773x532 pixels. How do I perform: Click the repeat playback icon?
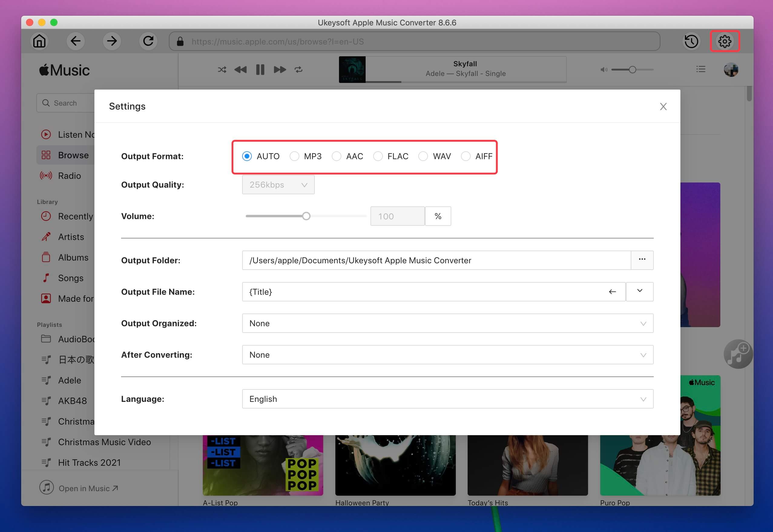(298, 69)
